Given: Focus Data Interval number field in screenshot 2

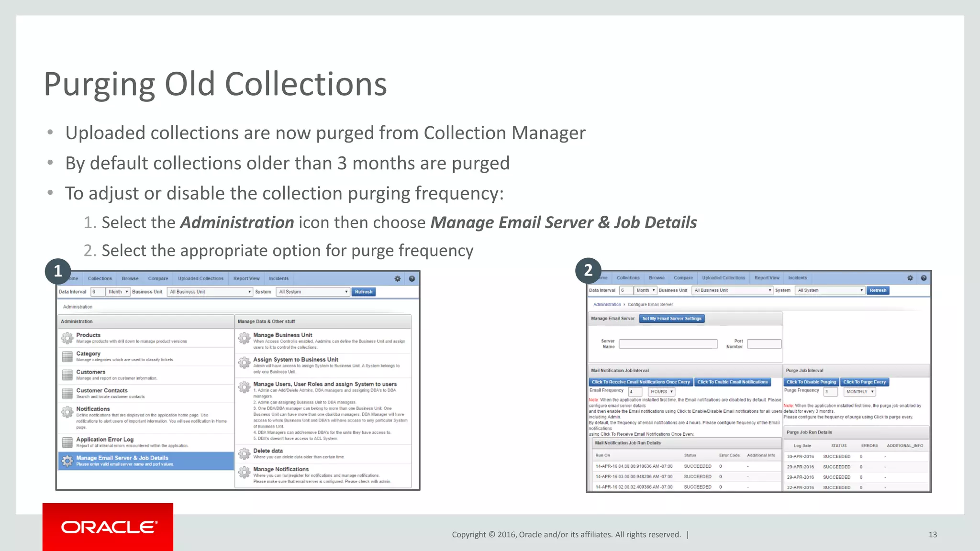Looking at the screenshot, I should 626,290.
